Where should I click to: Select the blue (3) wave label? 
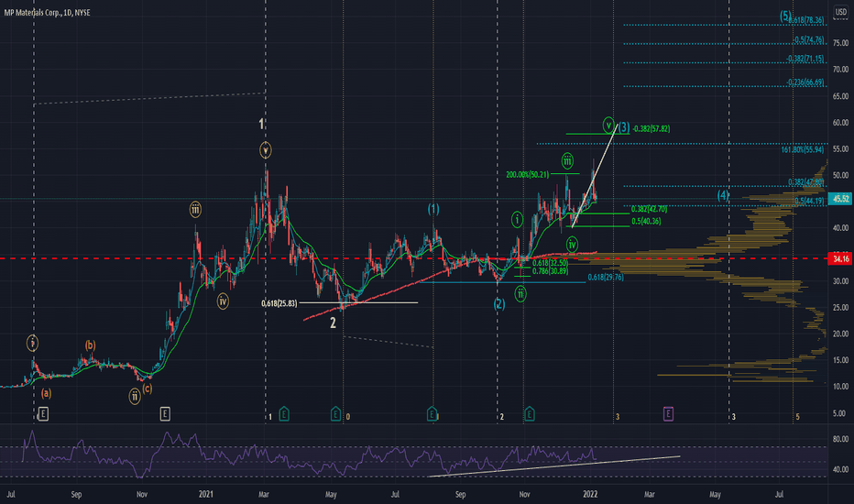pos(624,127)
